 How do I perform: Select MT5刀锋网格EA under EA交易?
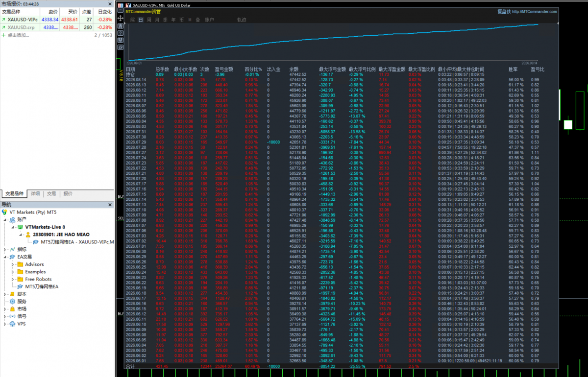42,286
